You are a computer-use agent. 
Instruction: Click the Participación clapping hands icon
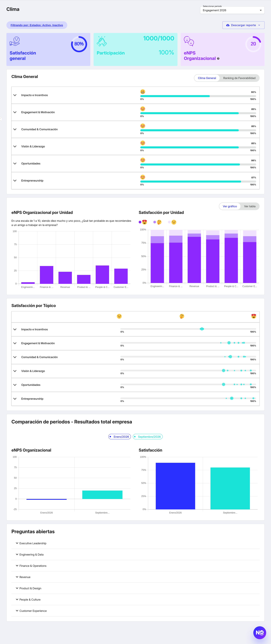(x=102, y=41)
